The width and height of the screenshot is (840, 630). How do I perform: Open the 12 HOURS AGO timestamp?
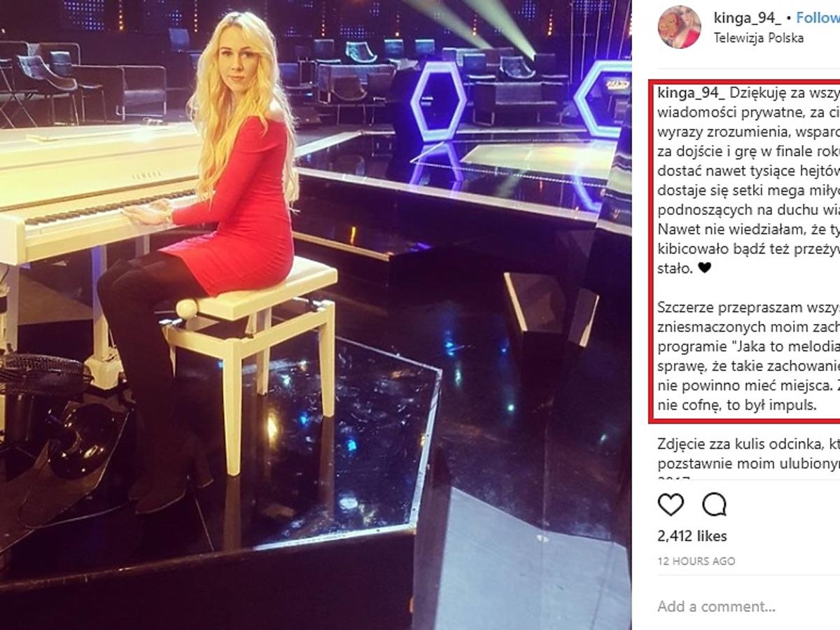click(x=696, y=561)
